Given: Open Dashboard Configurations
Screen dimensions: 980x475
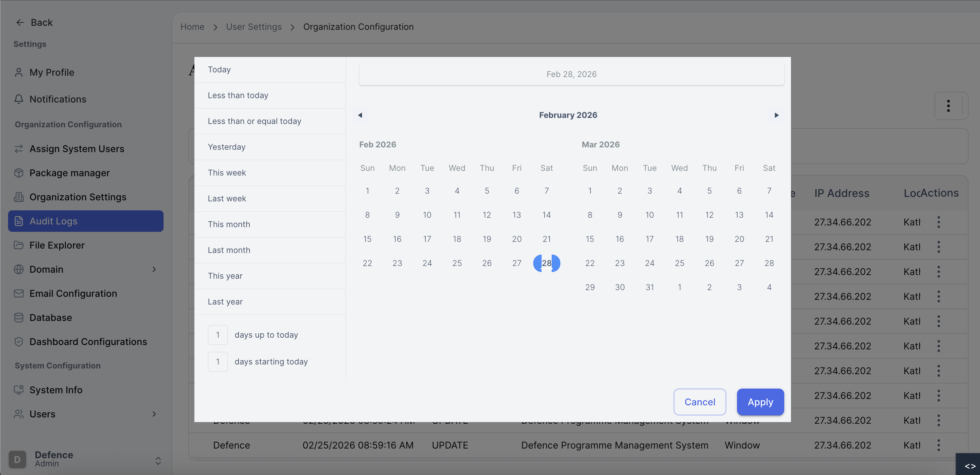Looking at the screenshot, I should pyautogui.click(x=88, y=342).
